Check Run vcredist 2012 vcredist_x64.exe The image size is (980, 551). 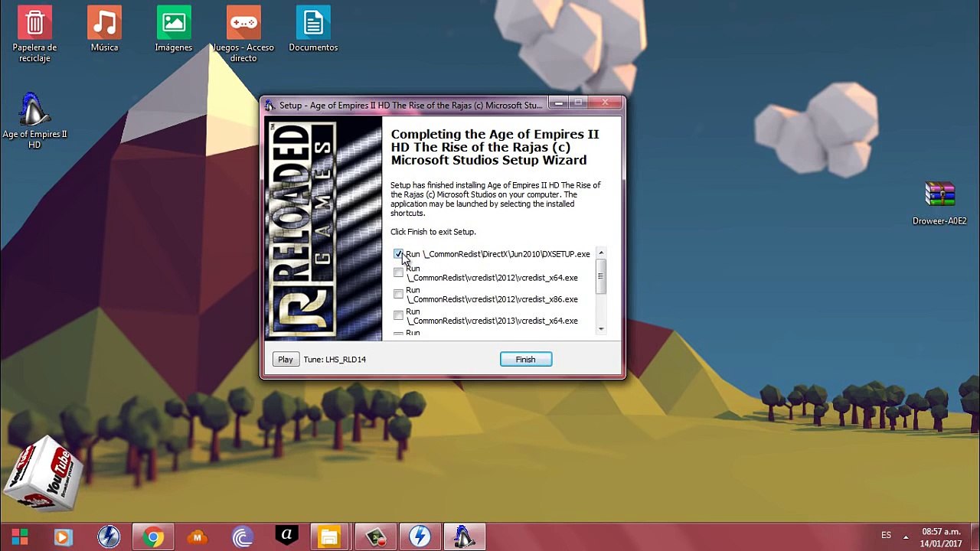[398, 272]
